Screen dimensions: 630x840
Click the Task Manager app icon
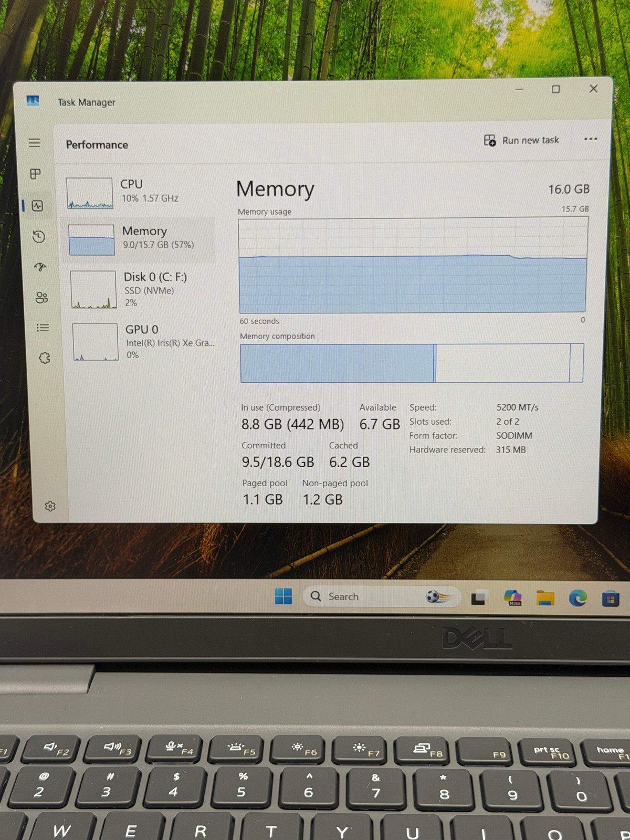coord(33,100)
